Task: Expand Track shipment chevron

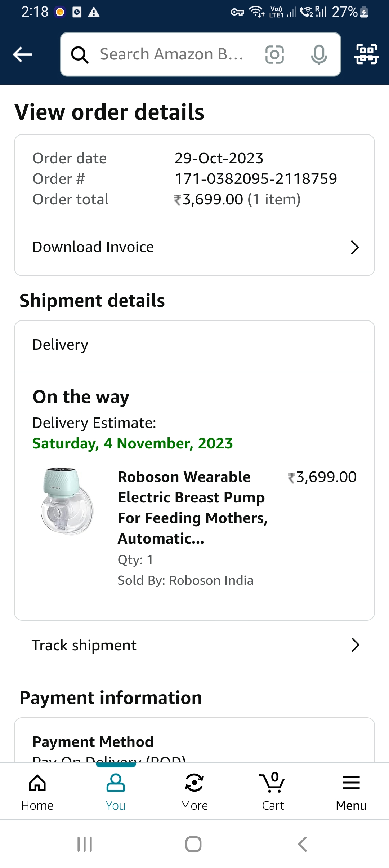Action: tap(355, 645)
